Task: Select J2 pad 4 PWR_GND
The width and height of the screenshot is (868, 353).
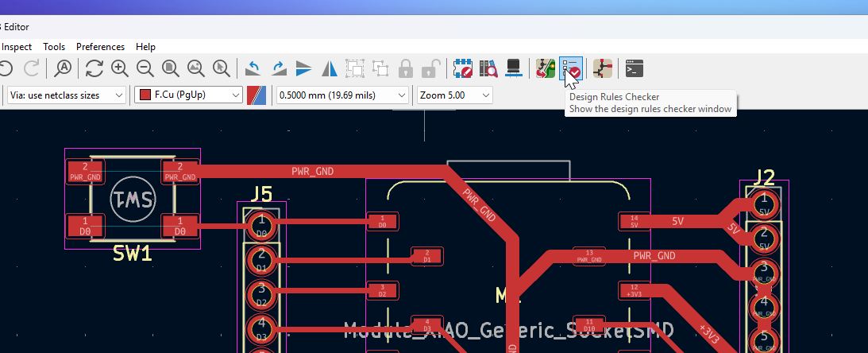Action: pyautogui.click(x=764, y=308)
